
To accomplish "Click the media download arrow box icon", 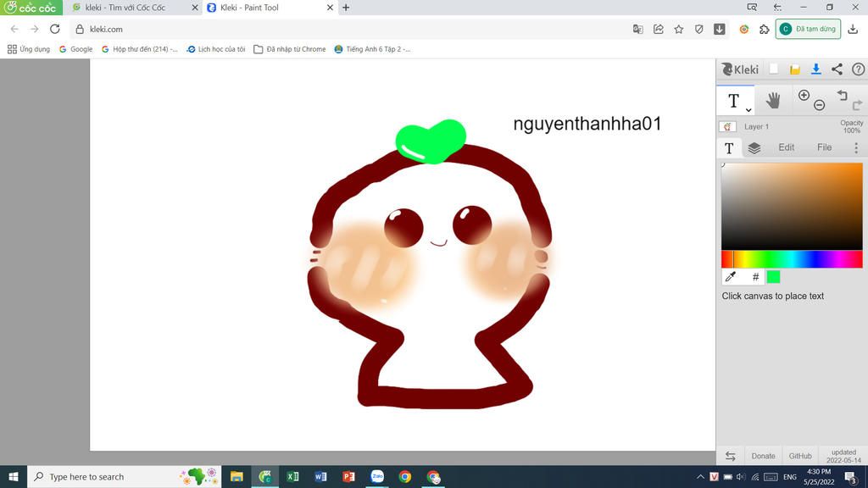I will pos(719,30).
